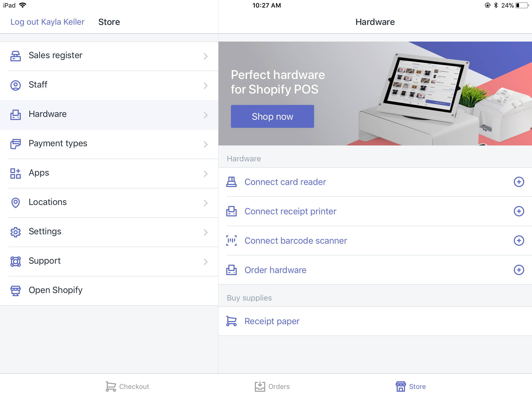Select Connect receipt printer
The height and width of the screenshot is (399, 532).
(375, 211)
